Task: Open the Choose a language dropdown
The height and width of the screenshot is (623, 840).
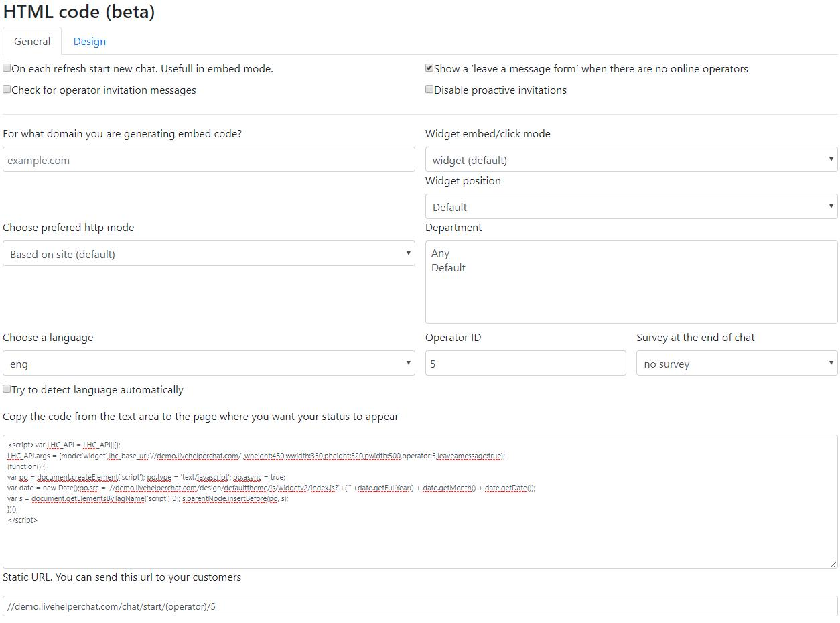Action: click(x=209, y=364)
